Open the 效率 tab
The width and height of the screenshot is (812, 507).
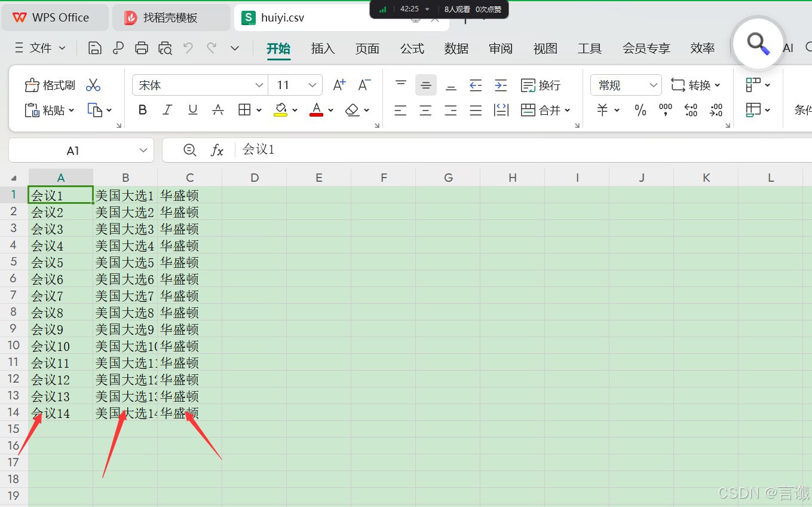pyautogui.click(x=703, y=48)
